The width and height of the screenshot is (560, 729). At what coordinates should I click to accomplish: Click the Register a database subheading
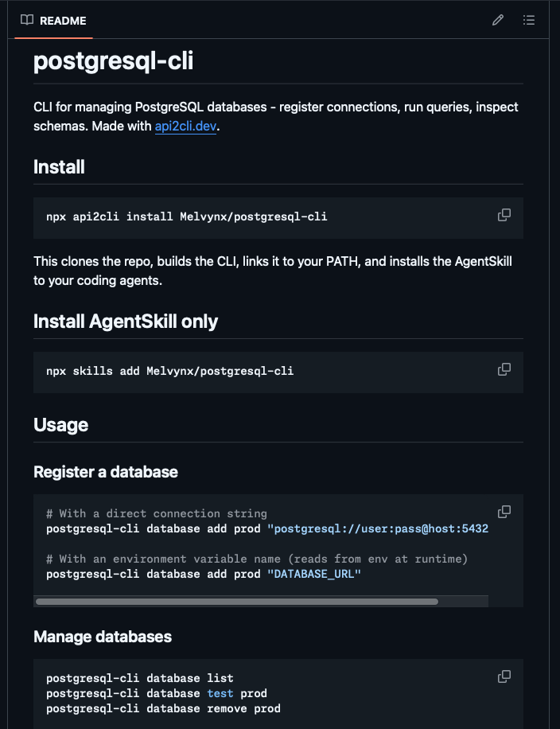[106, 472]
